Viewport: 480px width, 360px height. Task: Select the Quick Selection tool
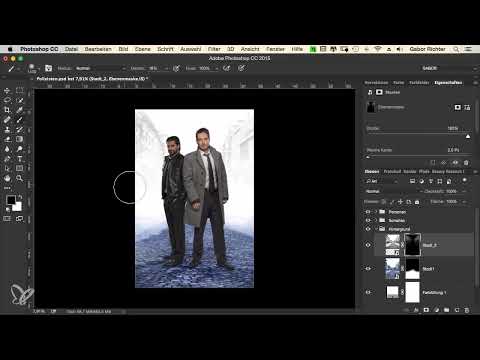pos(20,100)
